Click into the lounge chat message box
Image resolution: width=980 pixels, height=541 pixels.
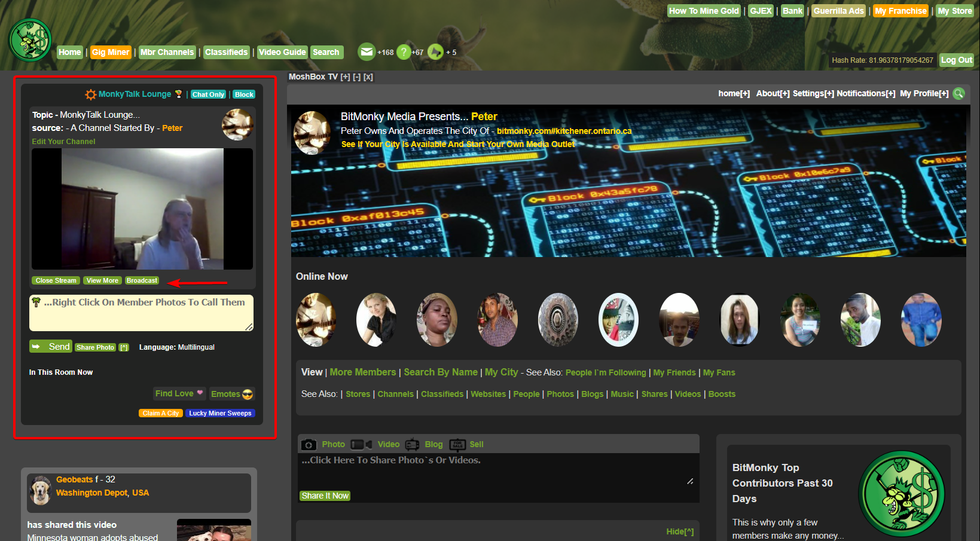(142, 313)
